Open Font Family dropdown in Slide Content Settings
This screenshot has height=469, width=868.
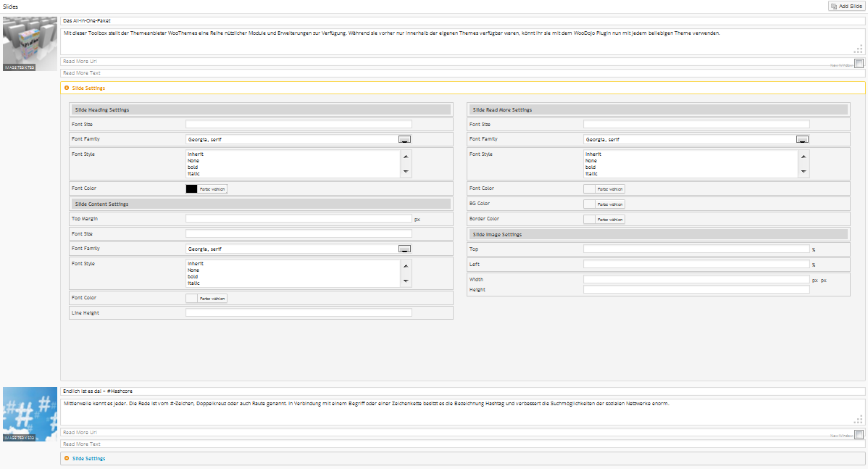405,249
